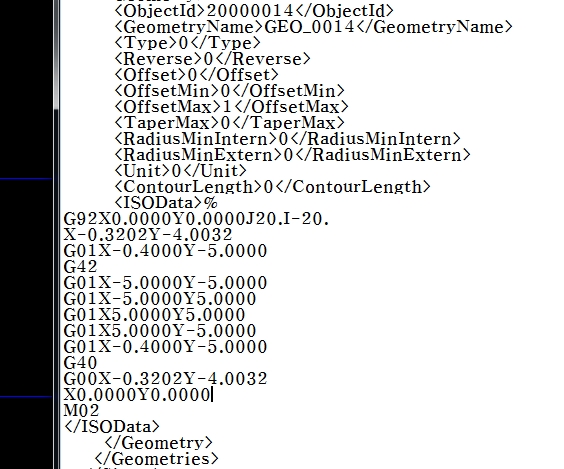Click the scrollbar thumb beside the text
This screenshot has width=564, height=469.
[56, 54]
